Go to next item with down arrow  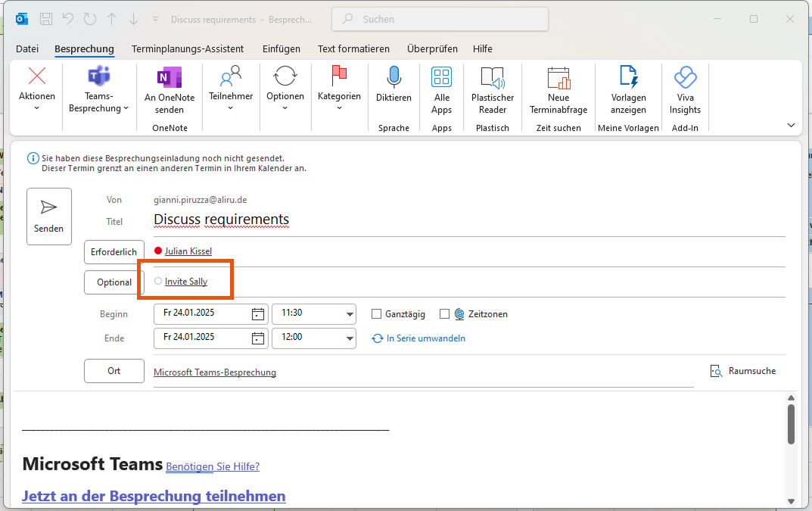click(x=134, y=19)
